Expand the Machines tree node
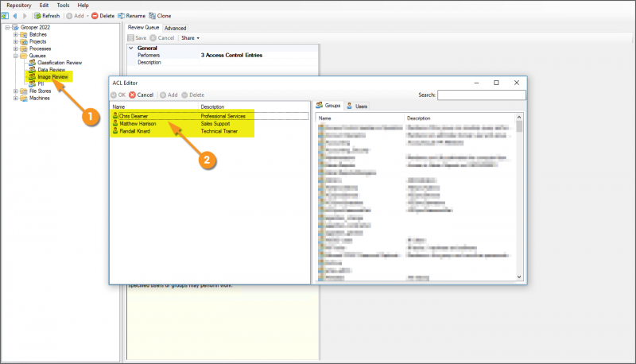The width and height of the screenshot is (636, 364). 15,98
